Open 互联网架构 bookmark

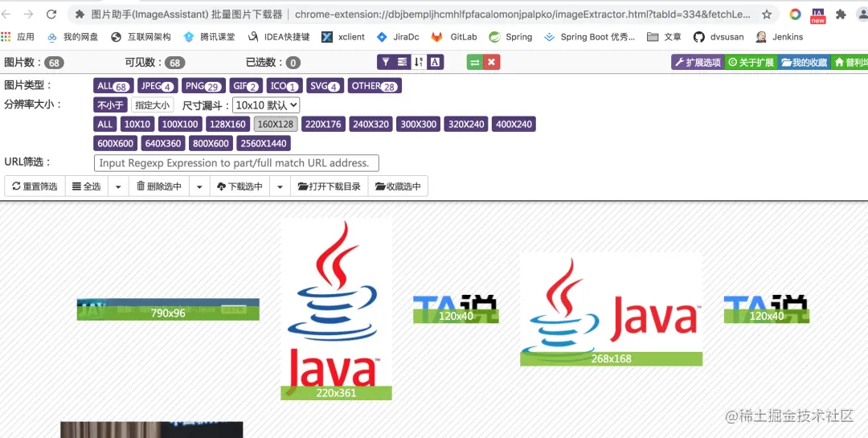[141, 37]
